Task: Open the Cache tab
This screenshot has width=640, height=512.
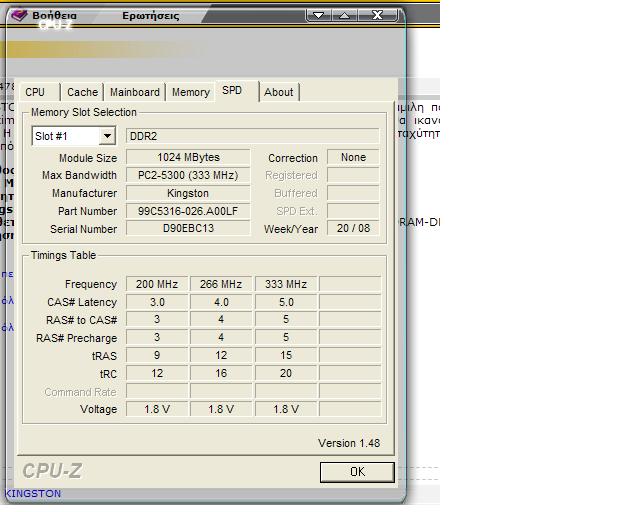Action: (x=82, y=92)
